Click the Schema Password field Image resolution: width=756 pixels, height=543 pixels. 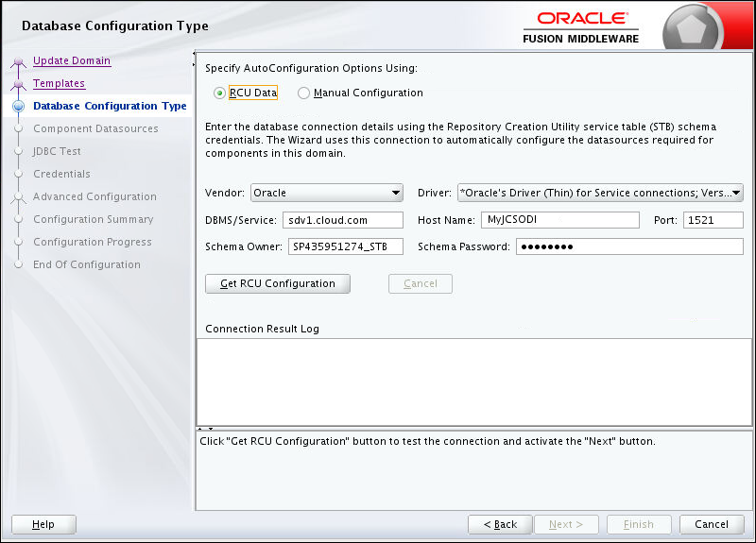click(629, 246)
